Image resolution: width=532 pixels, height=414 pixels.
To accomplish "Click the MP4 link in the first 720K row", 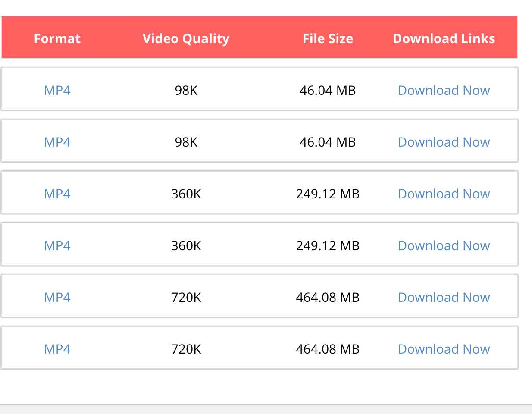I will click(57, 298).
